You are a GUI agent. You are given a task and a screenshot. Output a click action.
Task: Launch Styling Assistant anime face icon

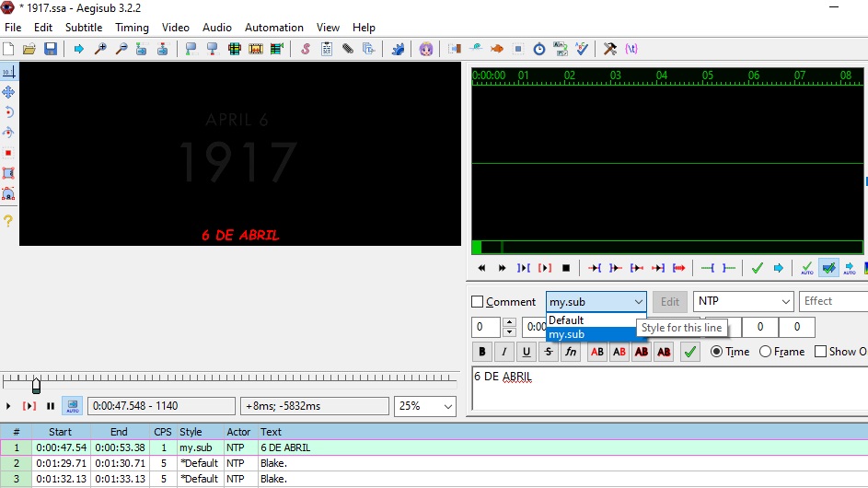[425, 49]
